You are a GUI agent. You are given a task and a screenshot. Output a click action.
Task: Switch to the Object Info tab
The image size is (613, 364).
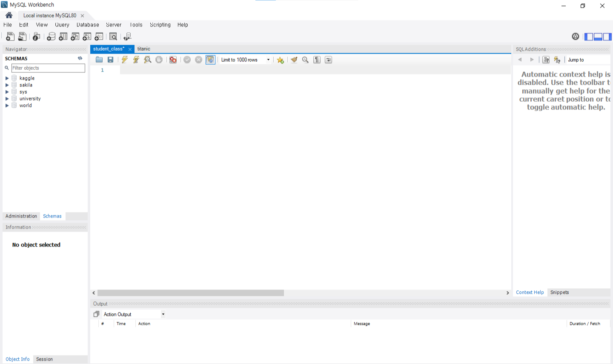[17, 359]
